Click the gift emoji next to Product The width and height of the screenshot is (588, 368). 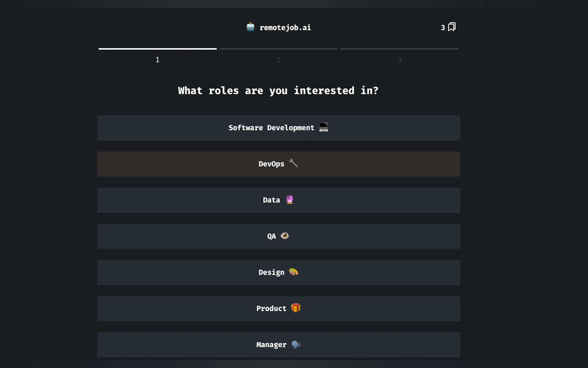pyautogui.click(x=296, y=308)
